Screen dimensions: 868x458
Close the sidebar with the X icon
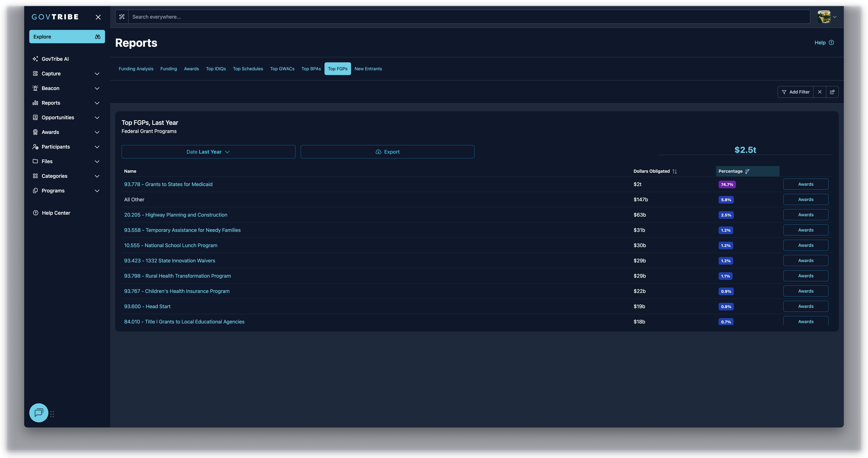tap(98, 17)
